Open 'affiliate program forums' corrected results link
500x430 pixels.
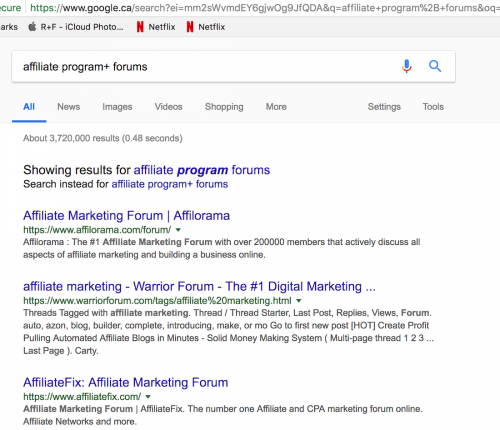coord(202,170)
